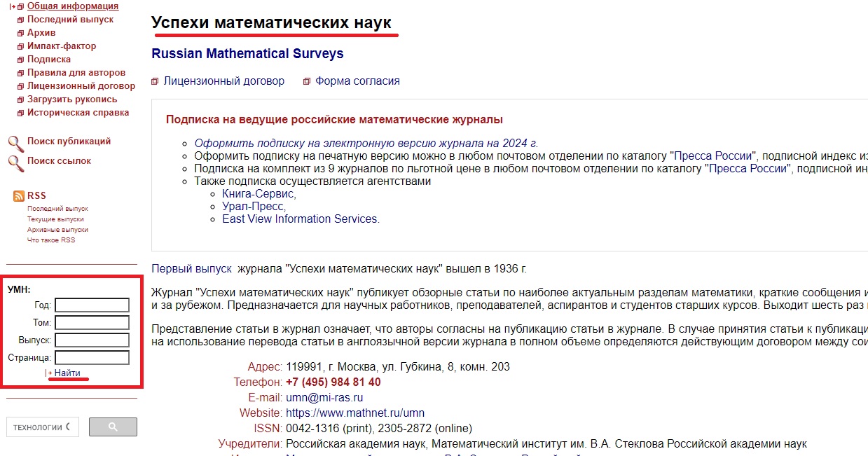This screenshot has width=868, height=456.
Task: Click icon before Форма согласия link
Action: tap(307, 82)
